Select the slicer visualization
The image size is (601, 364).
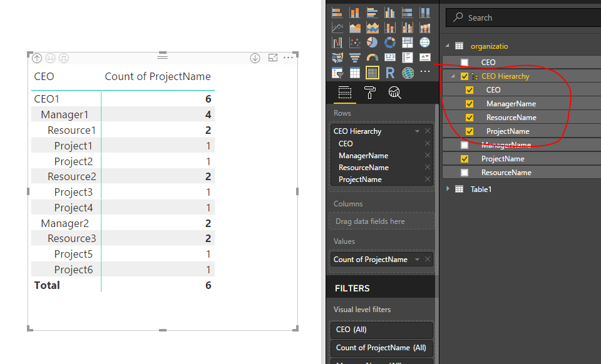(337, 73)
